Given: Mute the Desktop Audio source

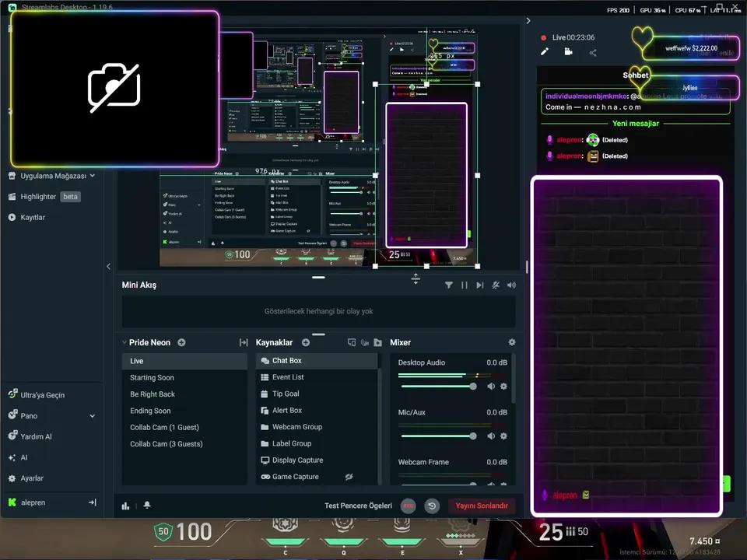Looking at the screenshot, I should tap(491, 387).
